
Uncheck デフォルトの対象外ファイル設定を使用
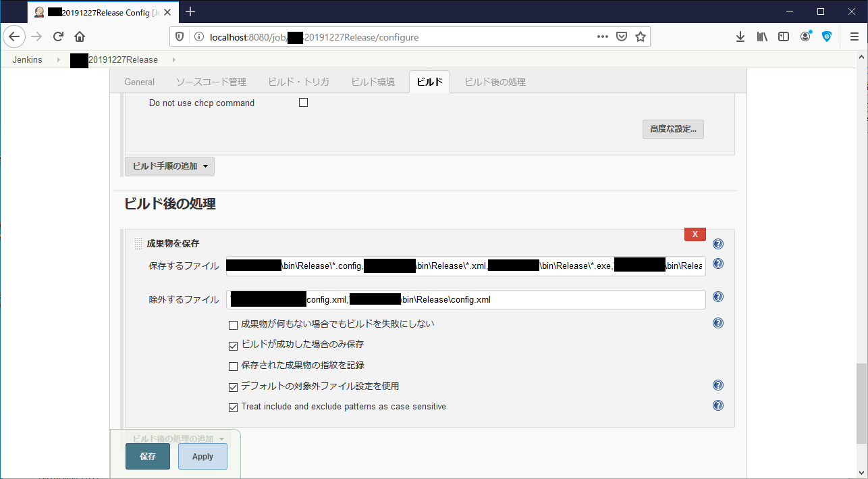pos(234,388)
